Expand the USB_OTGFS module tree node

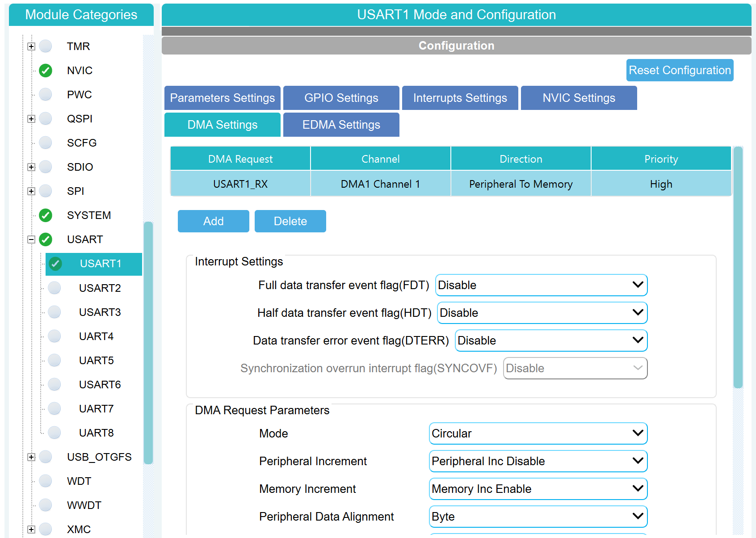pos(31,457)
